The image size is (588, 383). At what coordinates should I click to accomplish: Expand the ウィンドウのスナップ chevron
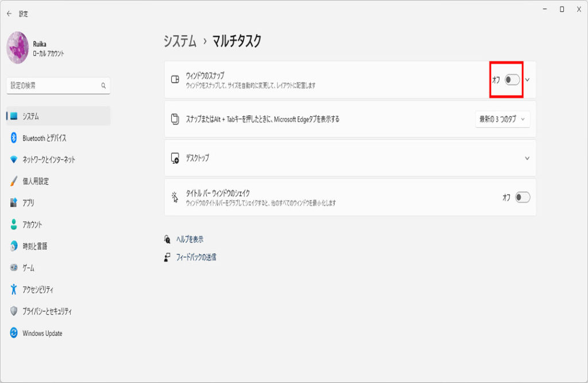(x=527, y=80)
